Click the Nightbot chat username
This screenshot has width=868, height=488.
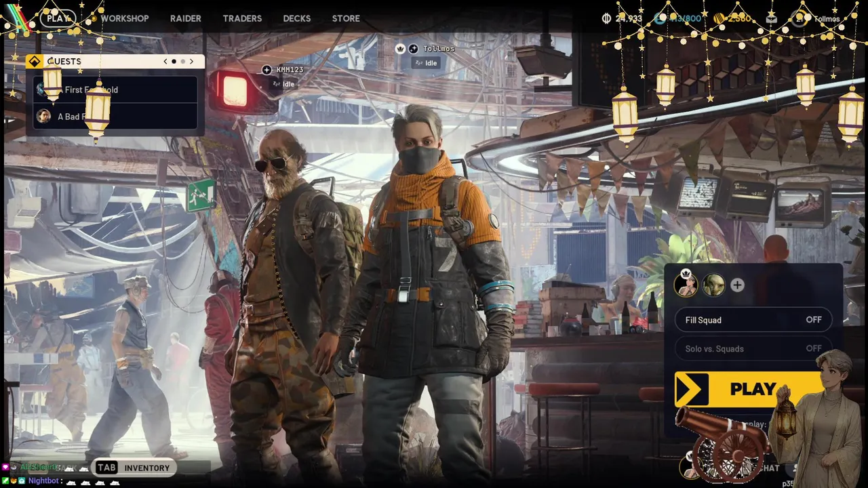45,481
